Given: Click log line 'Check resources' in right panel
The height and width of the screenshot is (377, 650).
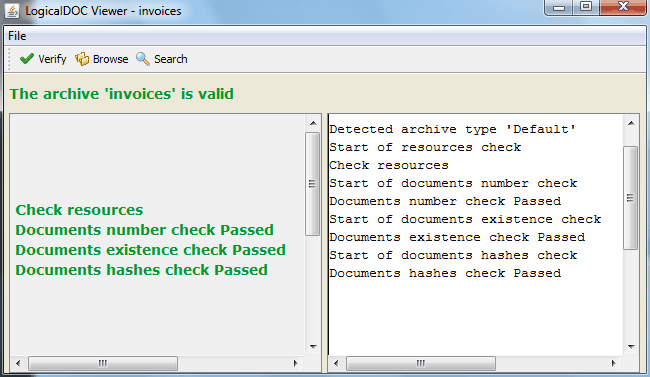Looking at the screenshot, I should (x=389, y=165).
